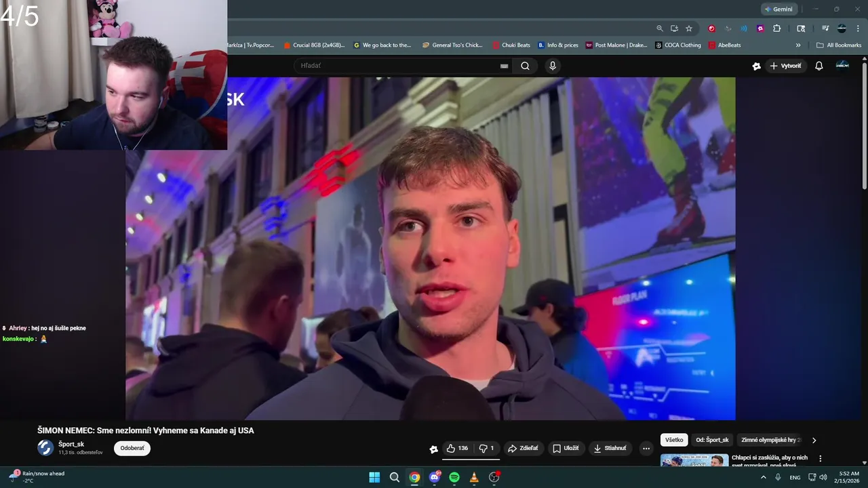Image resolution: width=868 pixels, height=488 pixels.
Task: Click the Zdieľať share button
Action: click(x=523, y=448)
